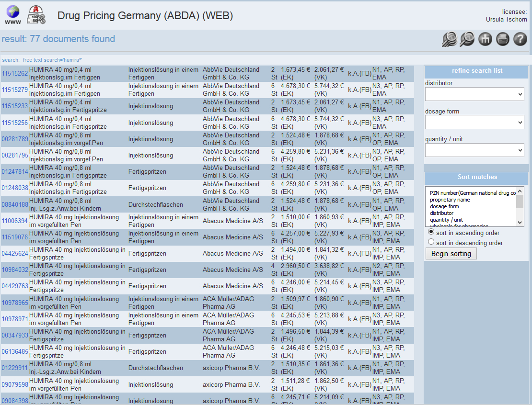The width and height of the screenshot is (532, 405).
Task: Open help via the question mark icon
Action: tap(520, 39)
